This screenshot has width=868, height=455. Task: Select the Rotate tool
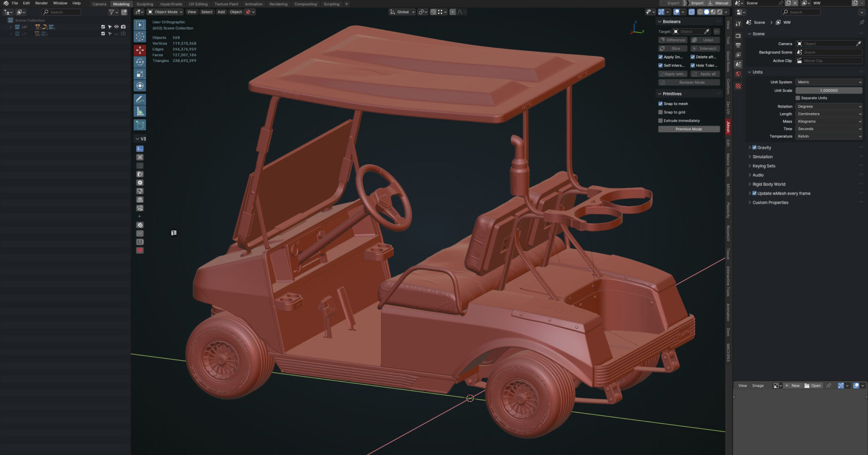pyautogui.click(x=140, y=62)
